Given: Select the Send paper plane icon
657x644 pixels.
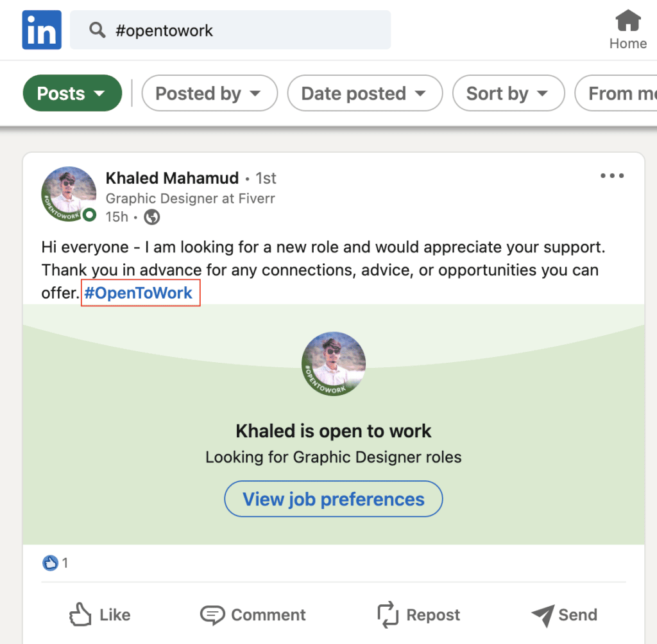Looking at the screenshot, I should (x=542, y=615).
